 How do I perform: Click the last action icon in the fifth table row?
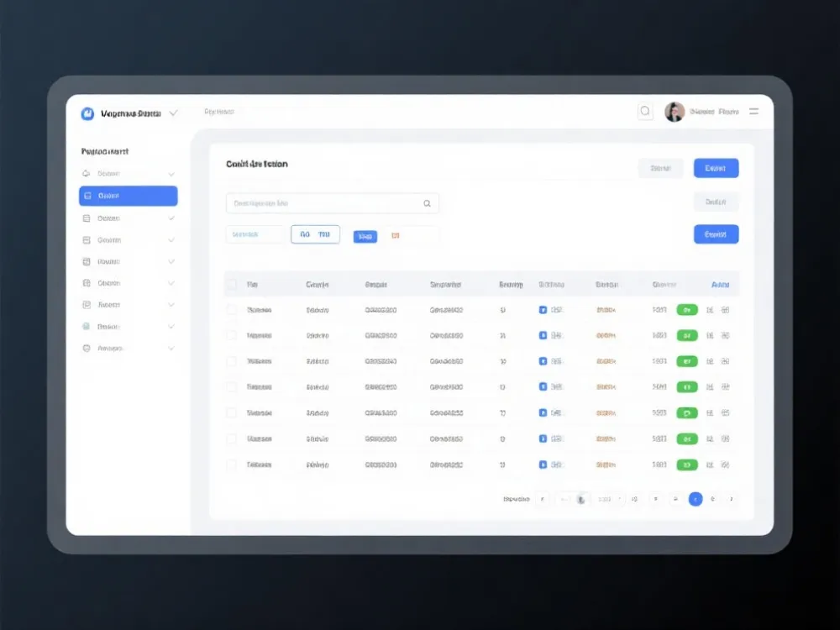(x=726, y=413)
